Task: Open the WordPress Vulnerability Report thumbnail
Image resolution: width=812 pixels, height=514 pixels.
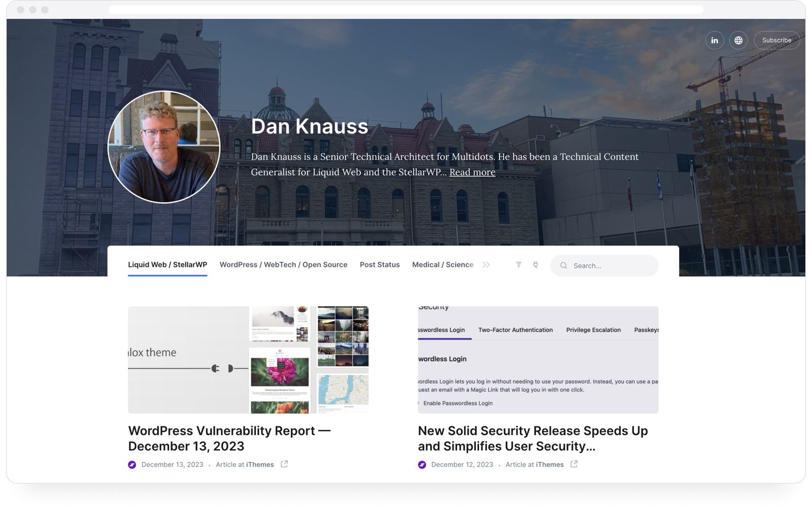Action: [248, 359]
